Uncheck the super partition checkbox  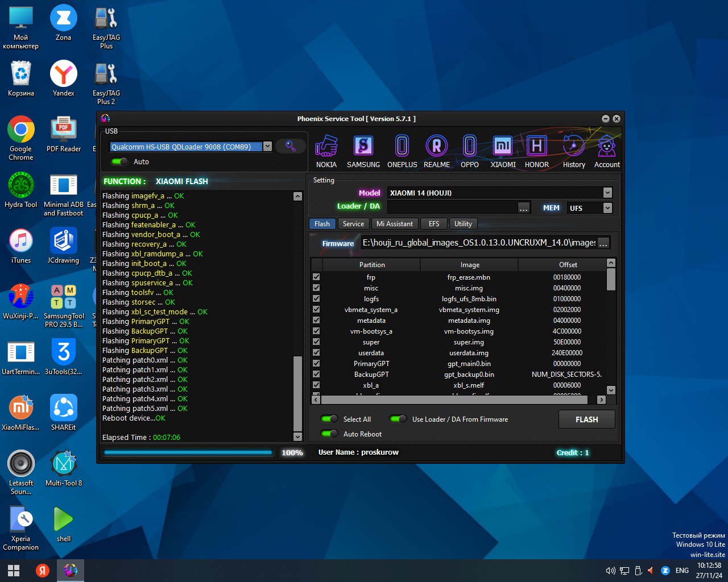(316, 342)
